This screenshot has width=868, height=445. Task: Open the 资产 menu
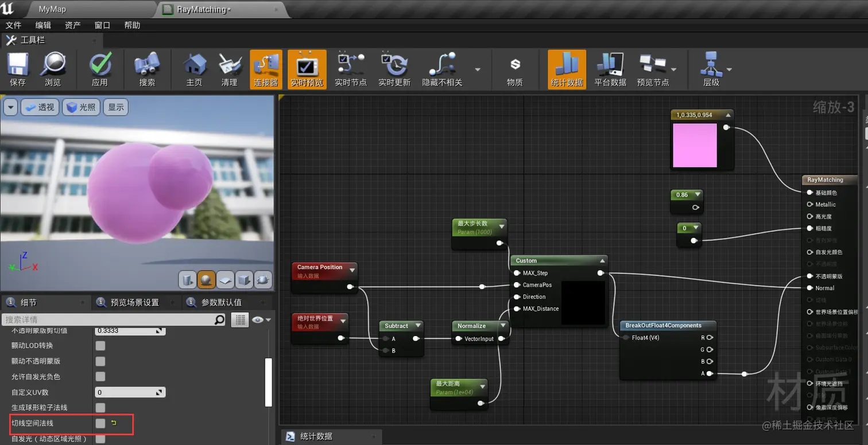click(x=73, y=25)
